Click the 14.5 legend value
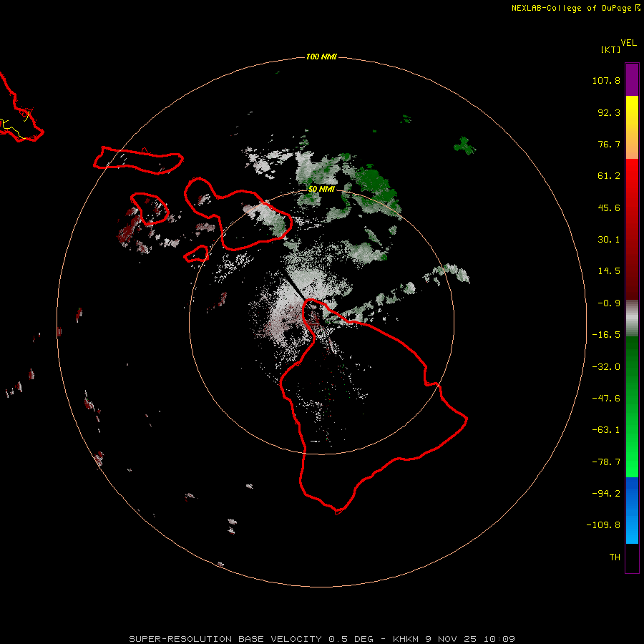This screenshot has height=644, width=644. (609, 271)
